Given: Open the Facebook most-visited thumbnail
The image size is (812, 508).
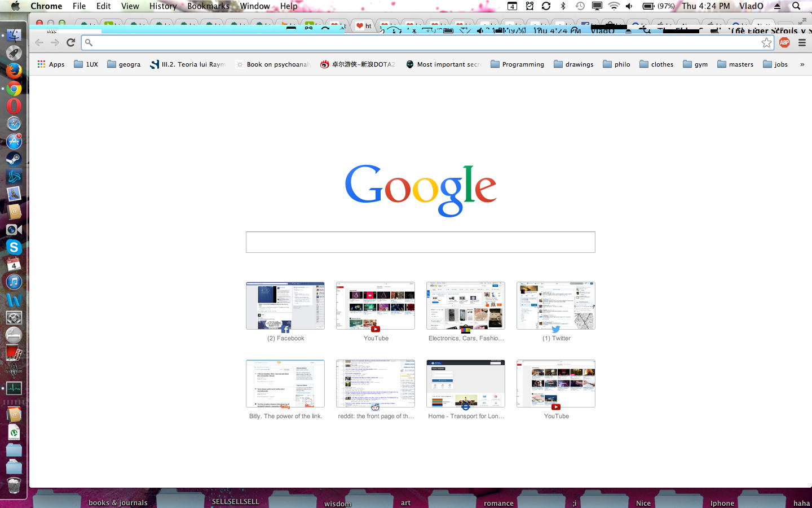Looking at the screenshot, I should (285, 306).
